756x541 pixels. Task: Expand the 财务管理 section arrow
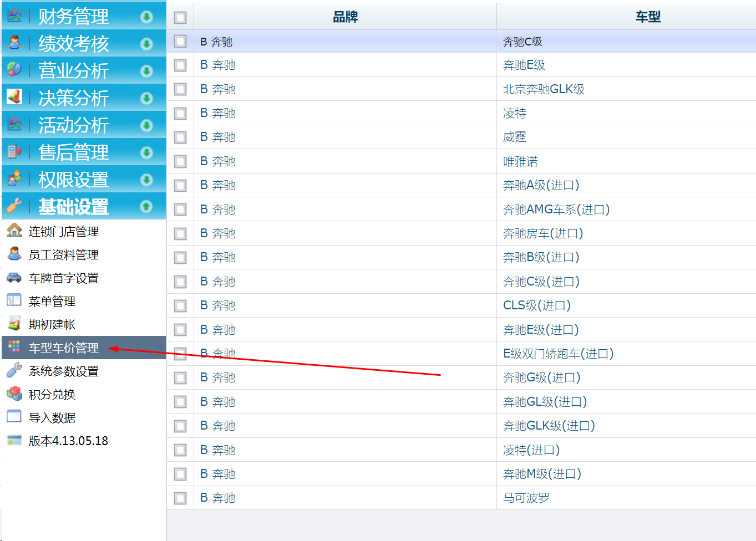click(146, 17)
